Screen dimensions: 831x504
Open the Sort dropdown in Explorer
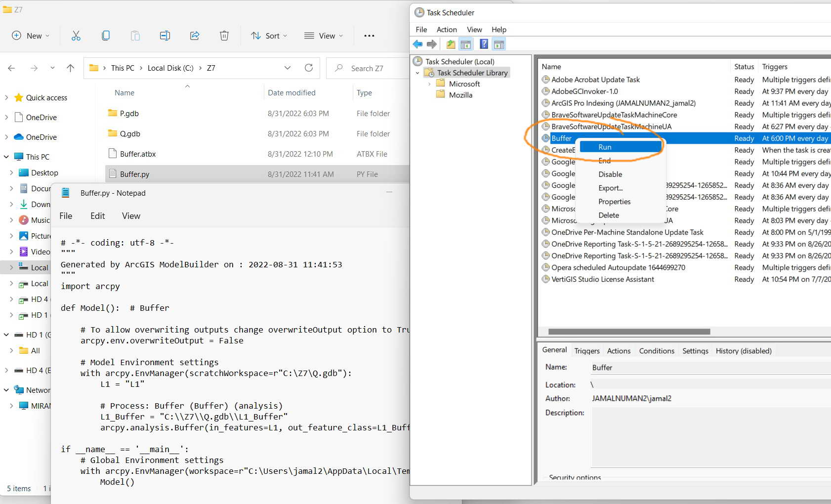(x=269, y=36)
